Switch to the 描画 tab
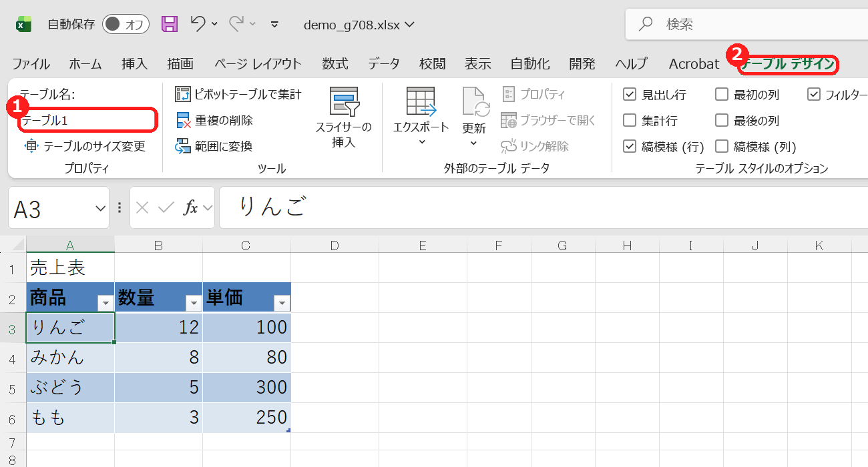Screen dimensions: 868x467 tap(180, 64)
